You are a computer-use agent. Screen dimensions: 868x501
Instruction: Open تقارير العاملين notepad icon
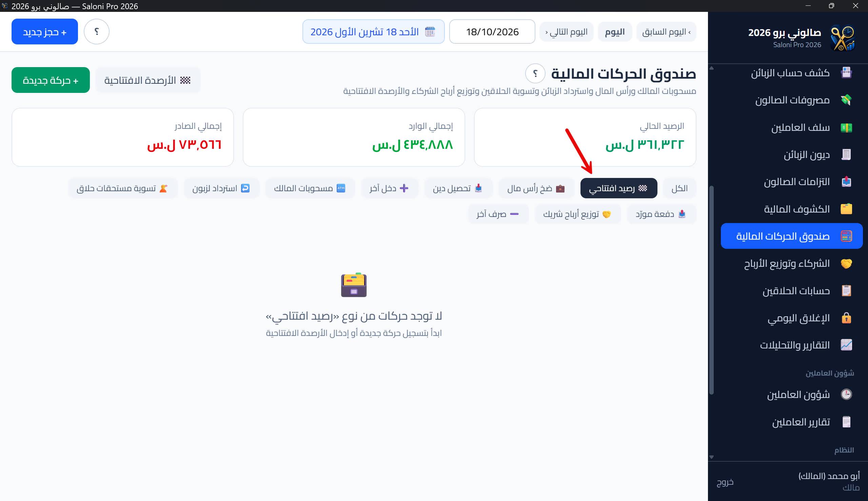pyautogui.click(x=846, y=422)
